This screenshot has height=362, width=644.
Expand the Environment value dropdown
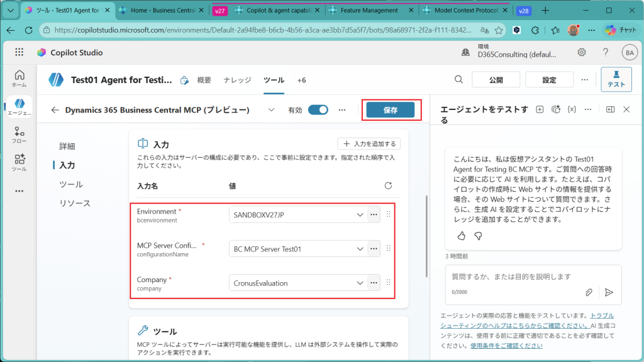tap(360, 215)
